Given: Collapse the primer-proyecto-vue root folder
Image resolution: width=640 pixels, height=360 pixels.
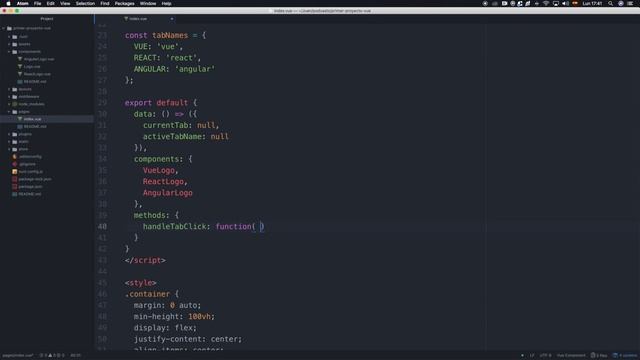Looking at the screenshot, I should tap(4, 29).
